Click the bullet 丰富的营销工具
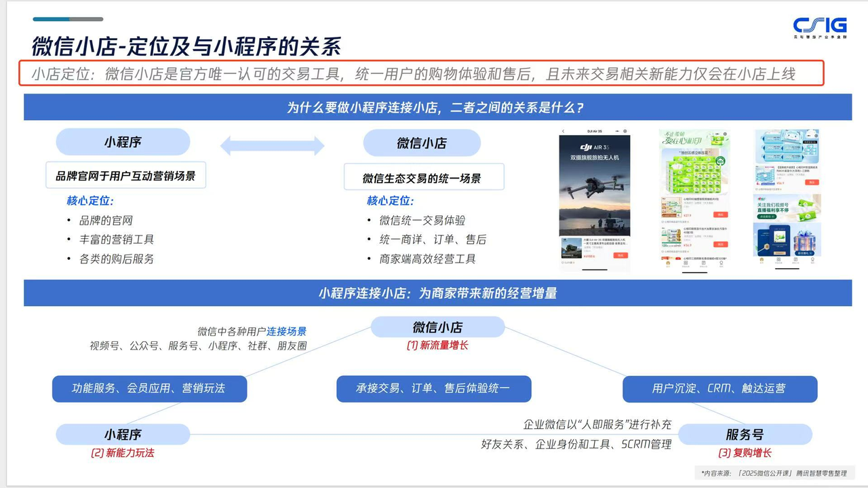The image size is (868, 488). click(117, 240)
